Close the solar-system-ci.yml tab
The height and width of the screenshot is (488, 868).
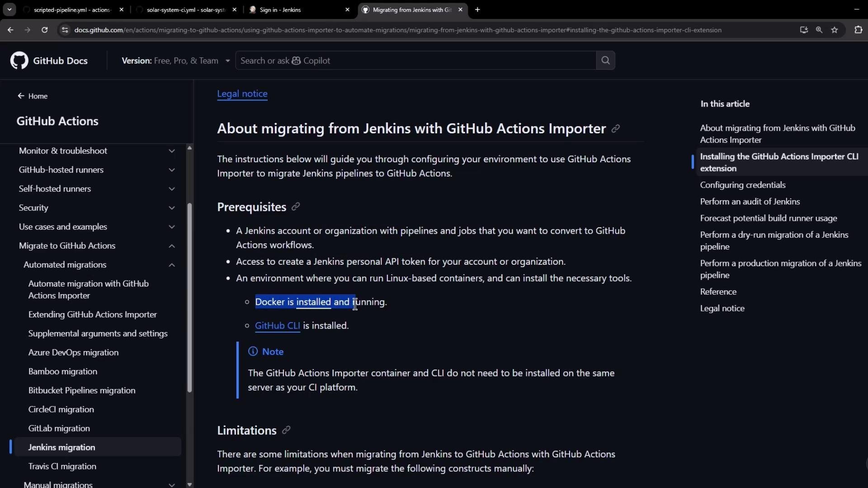pos(234,9)
